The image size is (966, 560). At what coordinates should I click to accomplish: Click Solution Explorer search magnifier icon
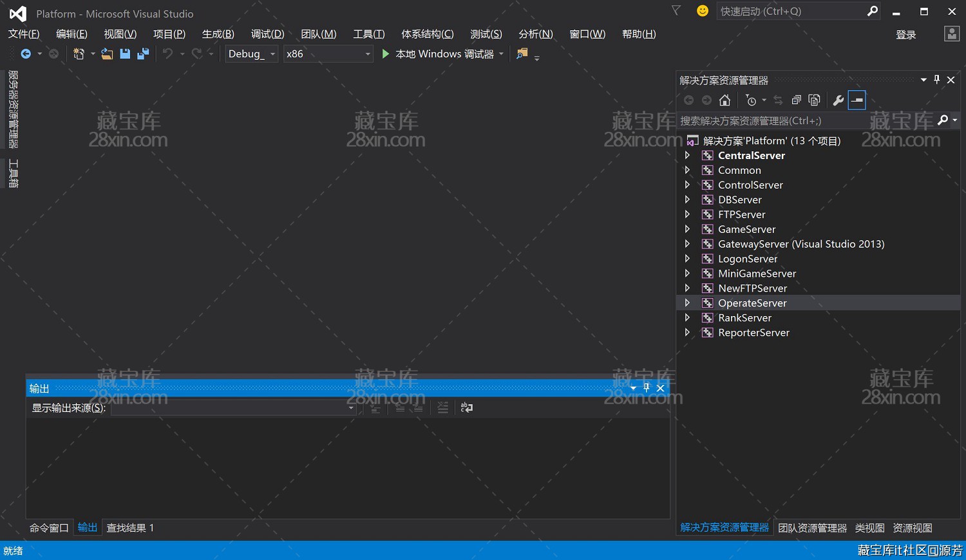click(x=943, y=120)
